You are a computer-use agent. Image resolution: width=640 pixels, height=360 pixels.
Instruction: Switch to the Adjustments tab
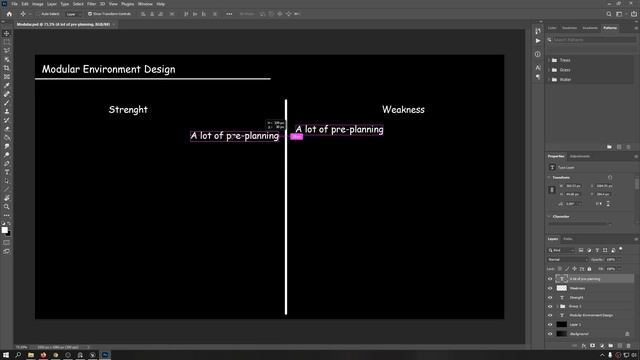coord(580,156)
